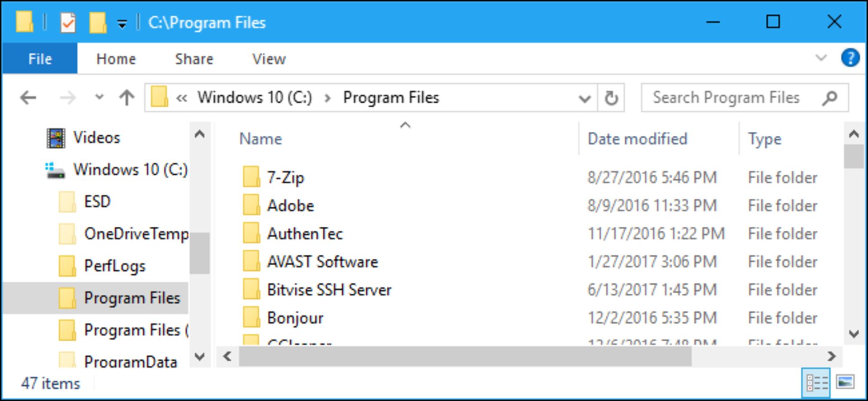Expand the ribbon with the chevron
Viewport: 868px width, 401px height.
[x=821, y=58]
